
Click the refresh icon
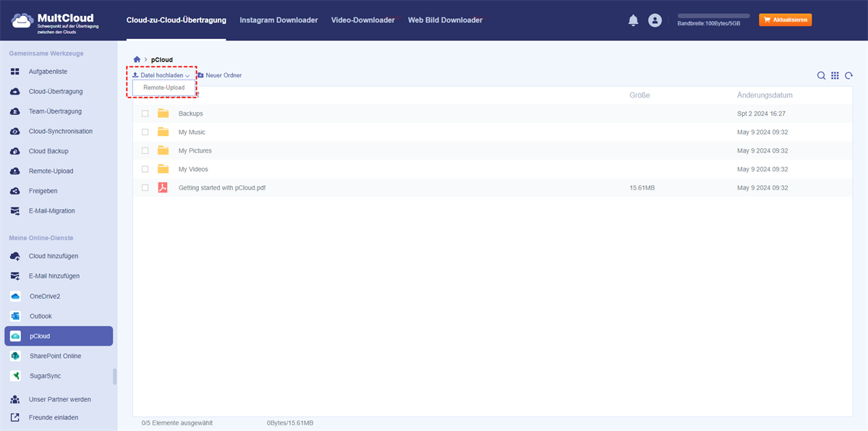[x=848, y=75]
